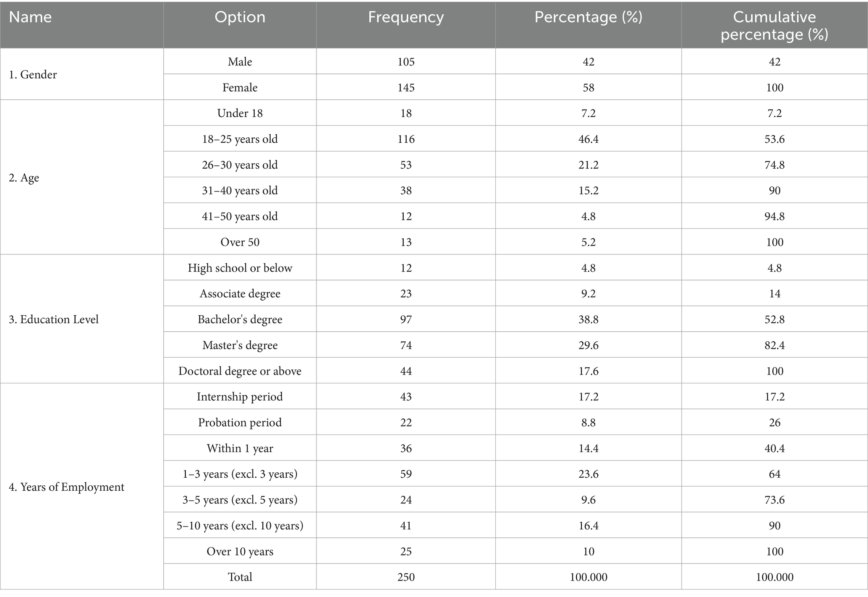
Task: Click the Over 10 years option
Action: [x=240, y=551]
